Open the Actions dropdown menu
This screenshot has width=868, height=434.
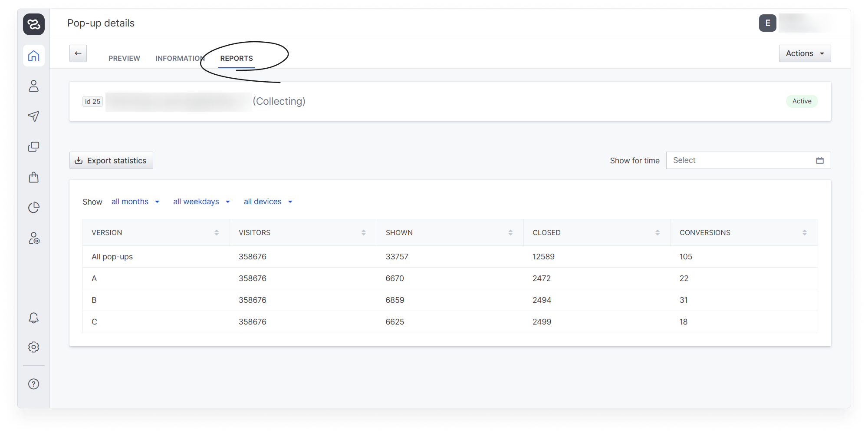click(x=805, y=53)
